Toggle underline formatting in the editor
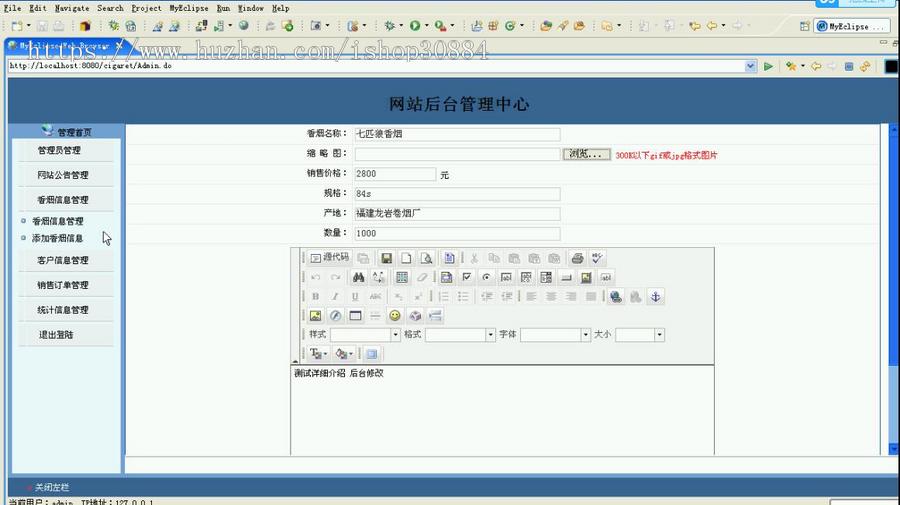 (355, 297)
